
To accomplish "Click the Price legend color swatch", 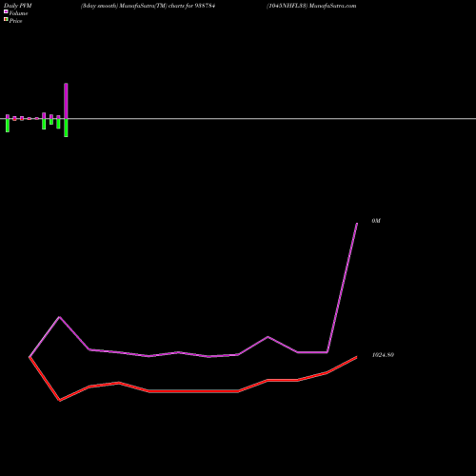I will point(6,19).
